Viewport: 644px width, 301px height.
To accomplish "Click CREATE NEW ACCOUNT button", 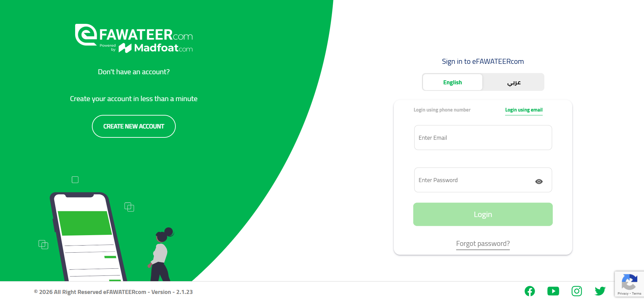I will 133,126.
